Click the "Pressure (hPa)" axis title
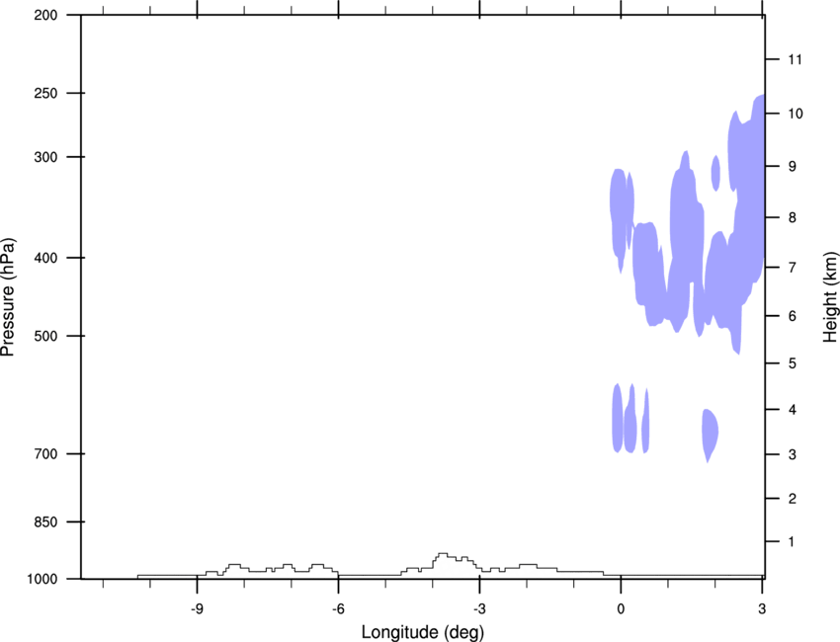This screenshot has height=642, width=840. tap(8, 297)
